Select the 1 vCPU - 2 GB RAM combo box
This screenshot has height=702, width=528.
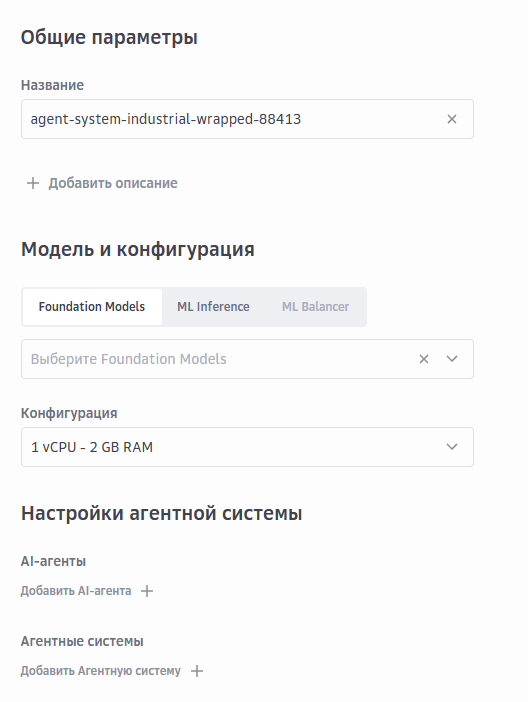247,447
